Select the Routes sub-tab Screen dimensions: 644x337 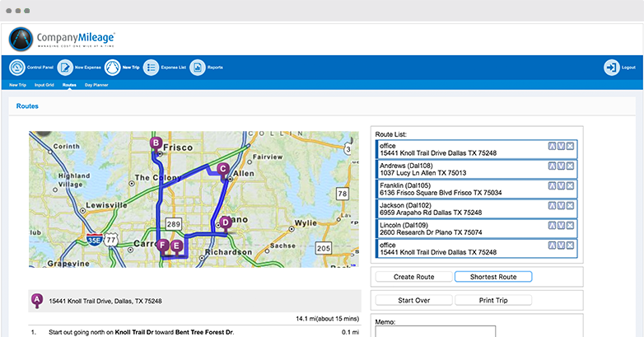(x=69, y=85)
